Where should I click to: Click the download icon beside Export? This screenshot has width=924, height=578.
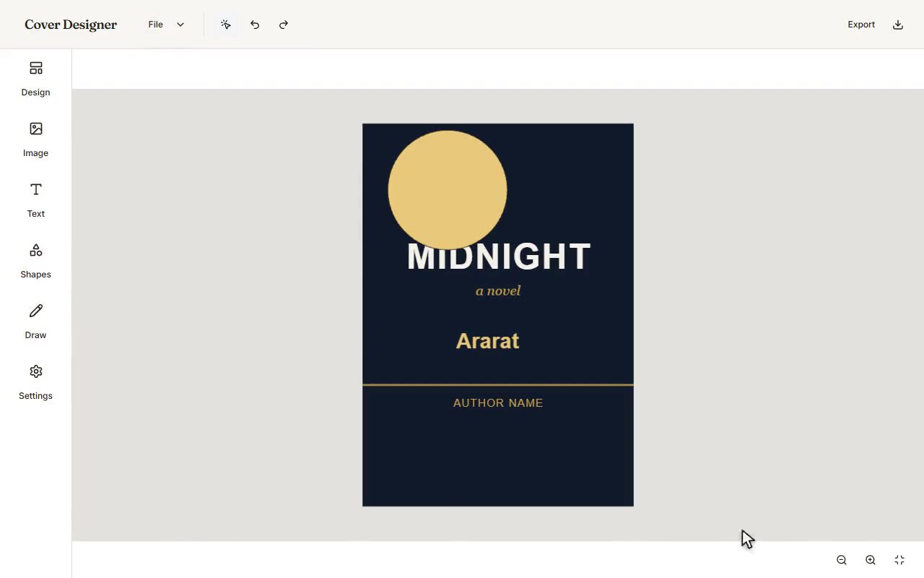tap(898, 25)
